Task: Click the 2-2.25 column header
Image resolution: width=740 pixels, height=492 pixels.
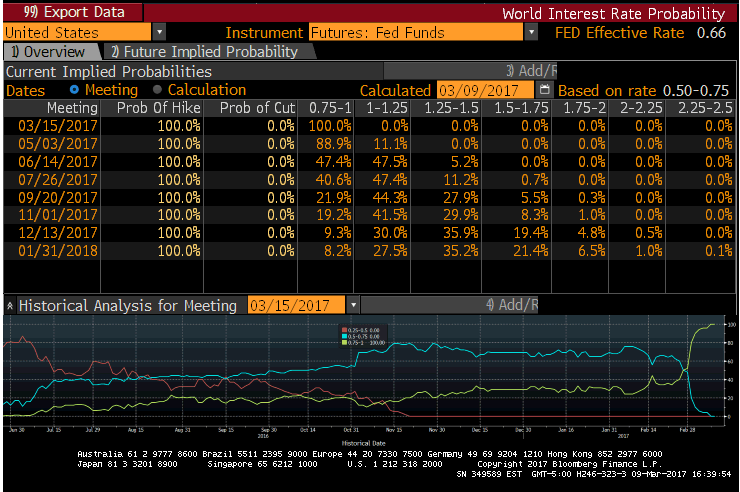Action: point(641,108)
